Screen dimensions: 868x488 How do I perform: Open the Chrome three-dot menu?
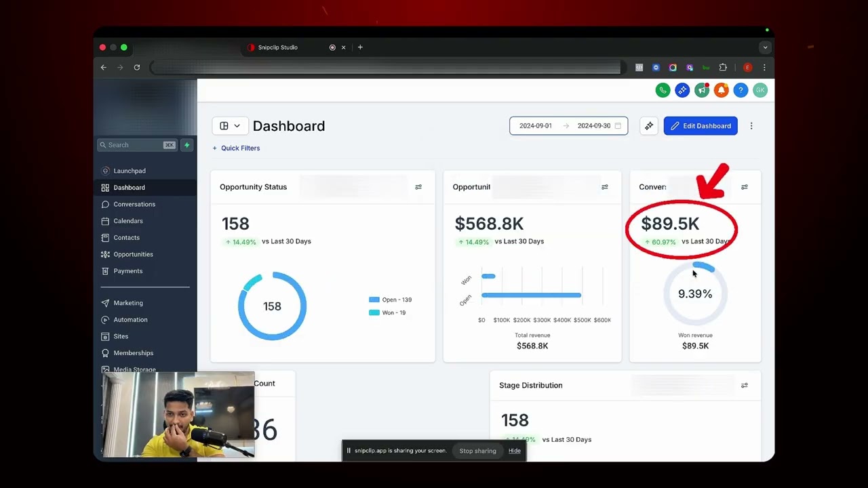(764, 68)
